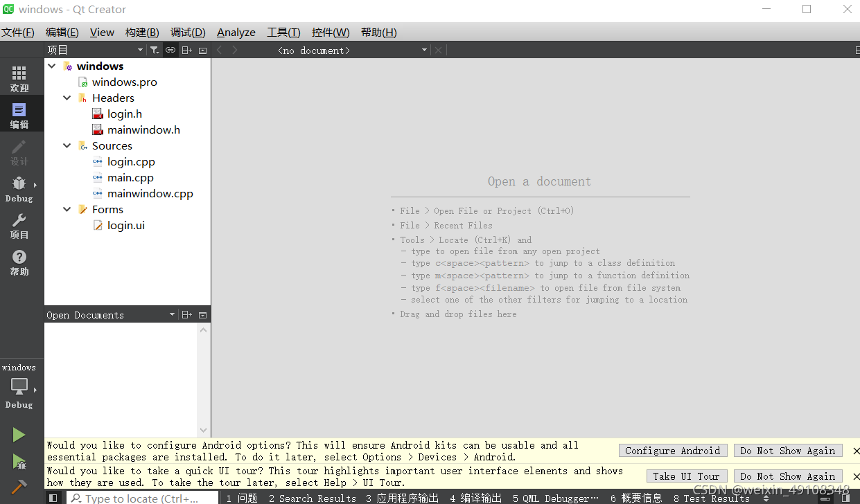
Task: Select login.h header file
Action: pyautogui.click(x=125, y=114)
